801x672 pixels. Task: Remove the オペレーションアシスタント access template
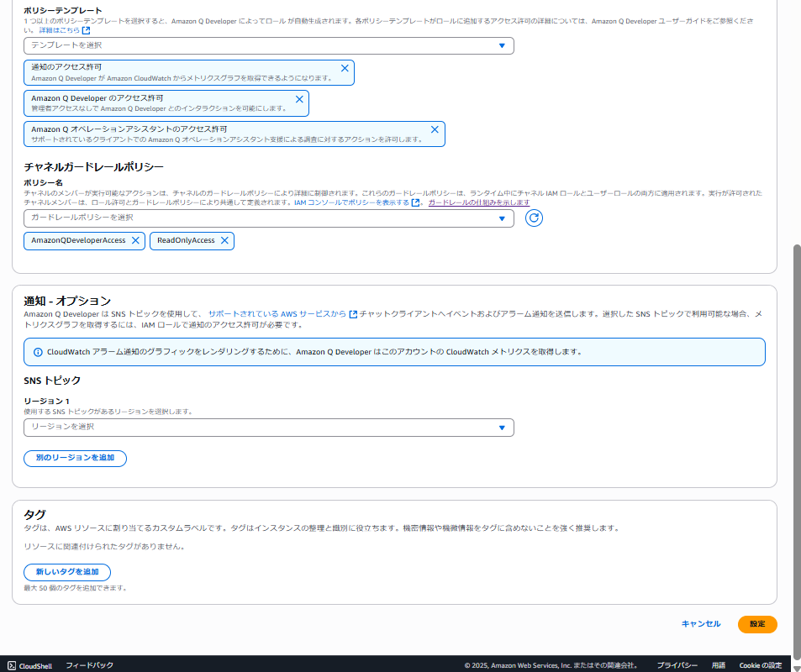coord(435,129)
